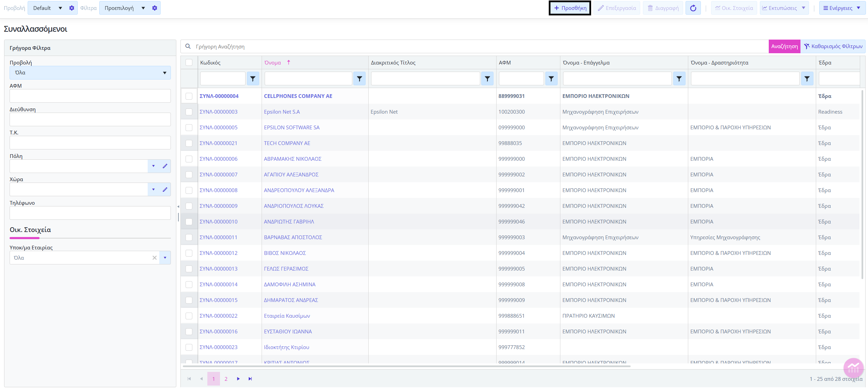Check the ΑΝΔΡΙΩΤΗΣ ΓΑΒΡΙΗΛ row checkbox
The height and width of the screenshot is (390, 868).
click(x=189, y=221)
